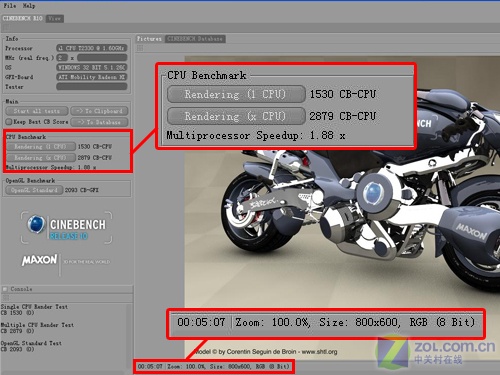Click the MAXON logo in left panel
500x375 pixels.
39,260
